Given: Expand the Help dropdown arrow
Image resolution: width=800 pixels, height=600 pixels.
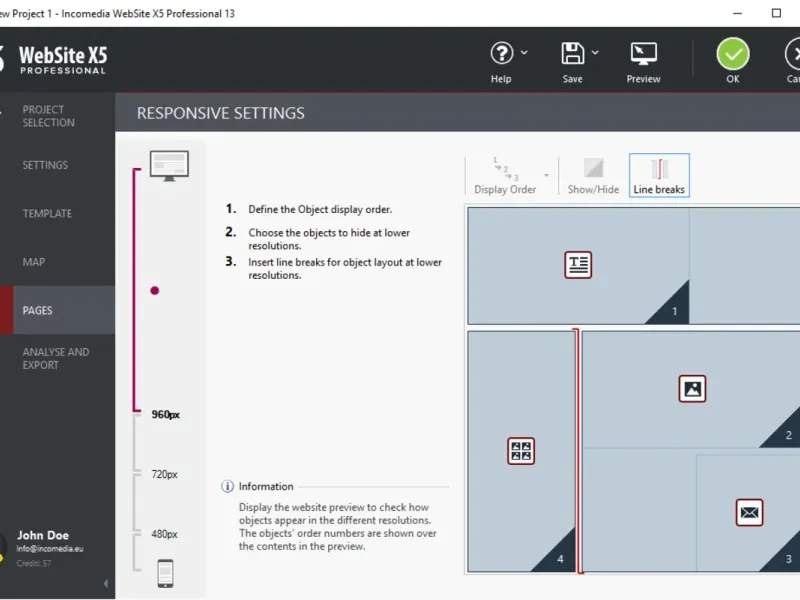Looking at the screenshot, I should coord(524,53).
